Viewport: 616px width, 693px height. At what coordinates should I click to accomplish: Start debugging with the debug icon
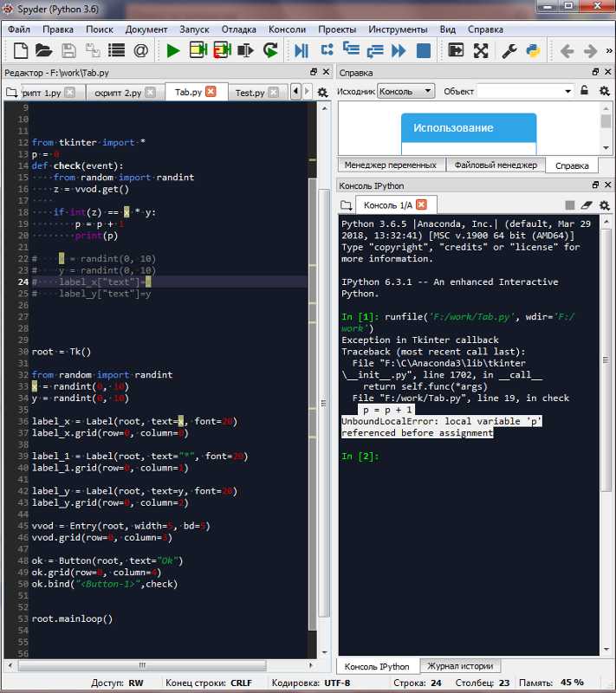(x=302, y=51)
